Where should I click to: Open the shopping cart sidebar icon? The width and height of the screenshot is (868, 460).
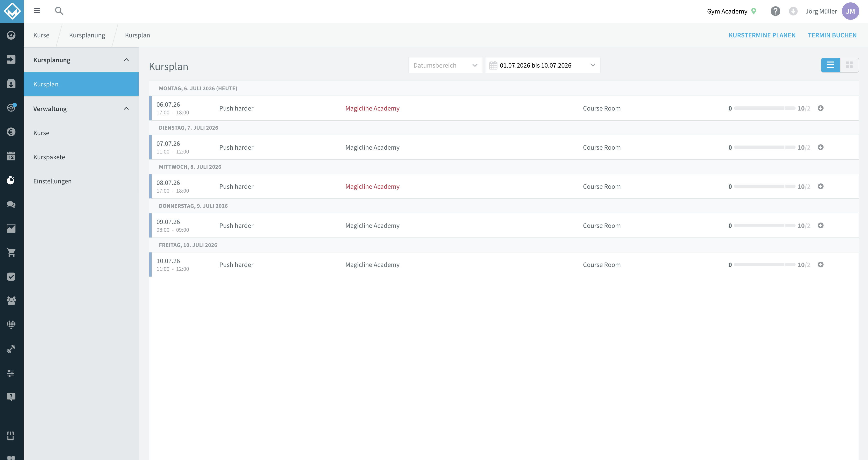pyautogui.click(x=11, y=252)
